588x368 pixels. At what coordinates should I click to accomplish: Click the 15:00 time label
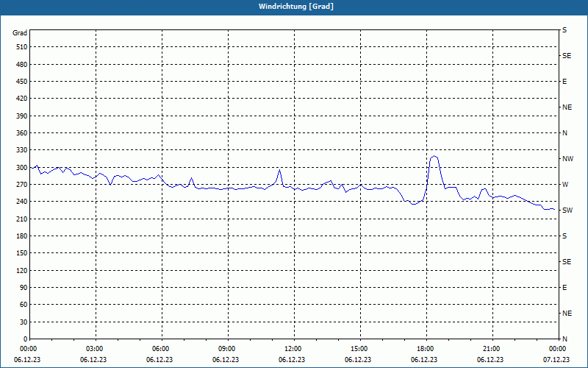(x=360, y=349)
